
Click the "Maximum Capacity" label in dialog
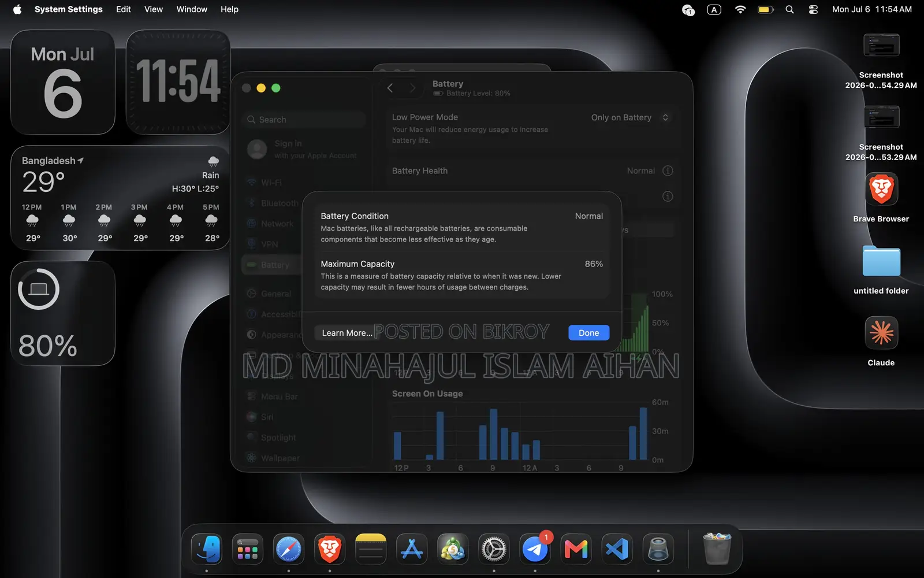(x=357, y=264)
